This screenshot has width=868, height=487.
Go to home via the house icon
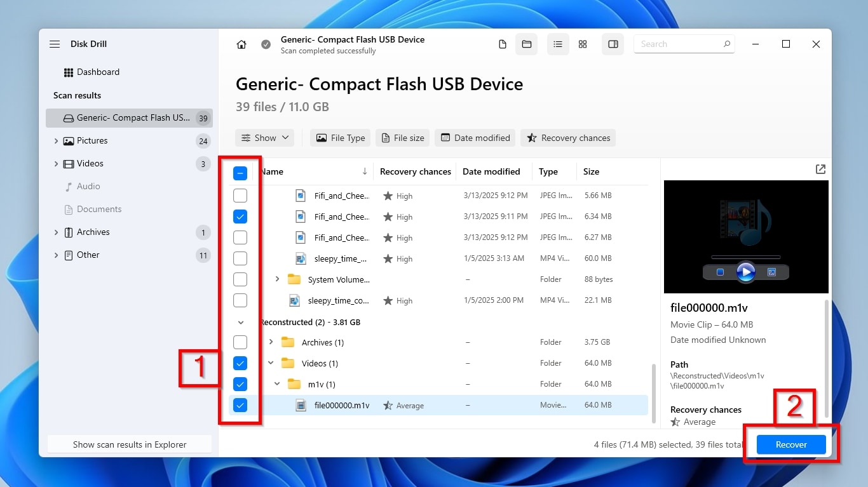coord(241,44)
